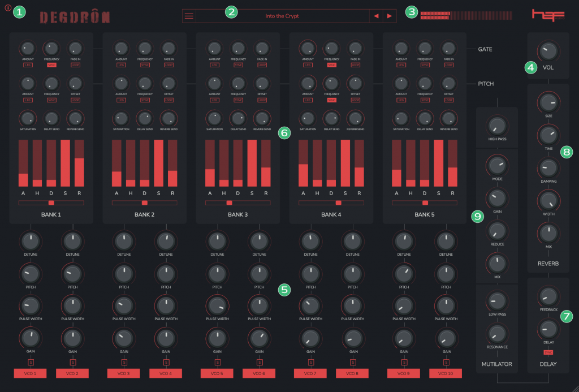Click the info icon beside the Degdrôn logo

tap(8, 8)
